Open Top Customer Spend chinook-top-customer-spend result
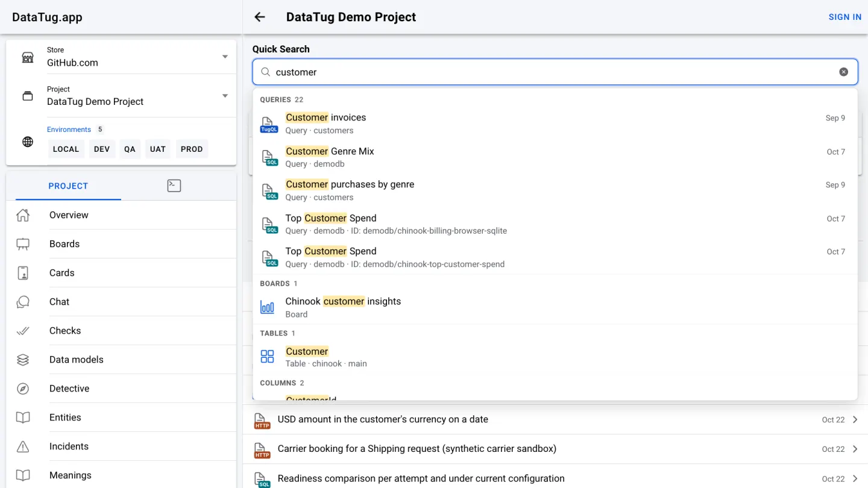Screen dimensions: 868x488 pos(555,257)
